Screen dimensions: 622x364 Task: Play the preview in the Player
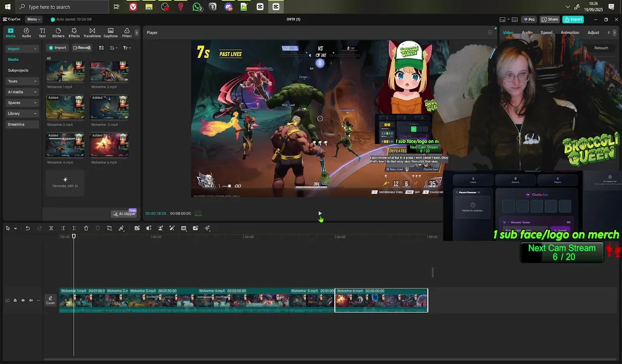point(319,213)
